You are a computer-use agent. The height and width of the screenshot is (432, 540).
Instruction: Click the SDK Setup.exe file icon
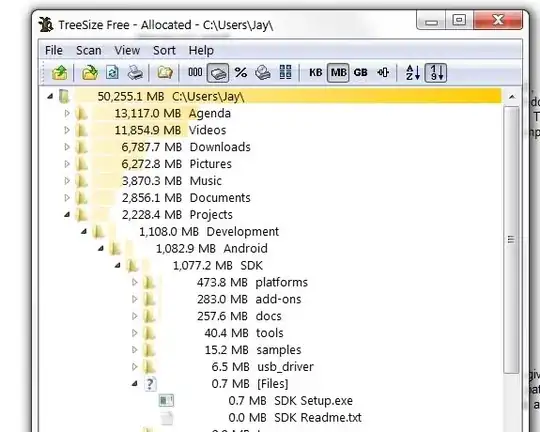click(x=167, y=400)
